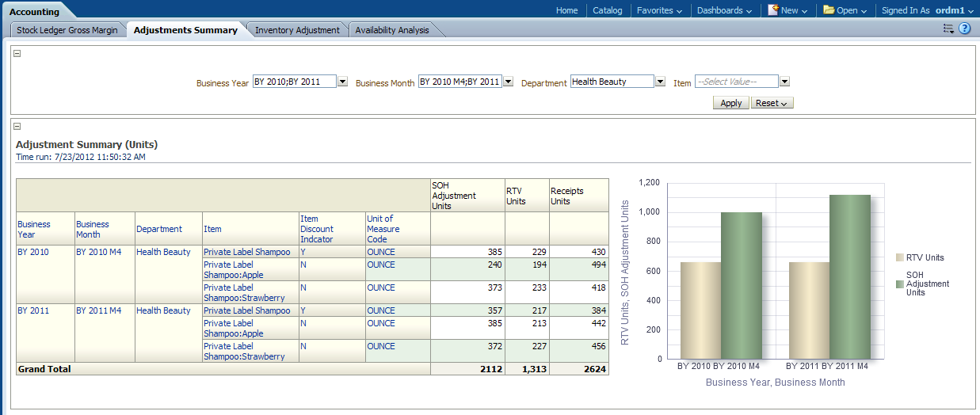The image size is (980, 415).
Task: Open the Help question mark icon
Action: coord(965,29)
